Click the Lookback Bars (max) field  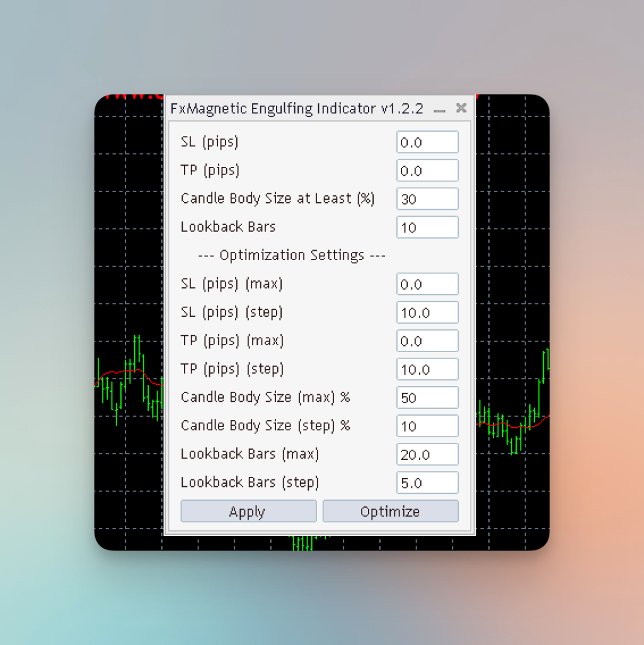click(x=427, y=454)
